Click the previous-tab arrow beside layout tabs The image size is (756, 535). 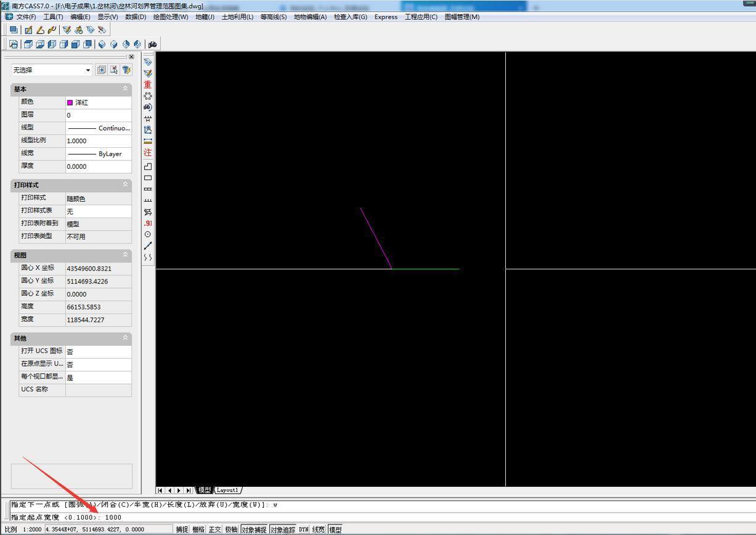point(169,491)
